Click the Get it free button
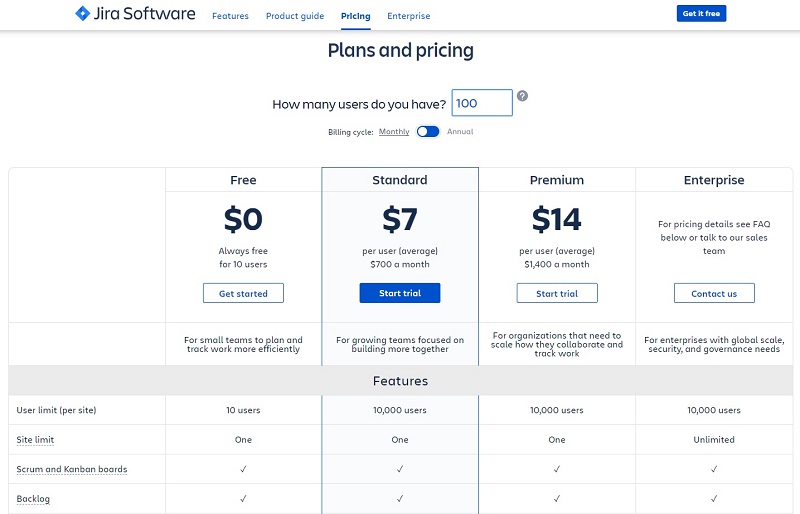Viewport: 800px width, 514px height. click(x=701, y=14)
